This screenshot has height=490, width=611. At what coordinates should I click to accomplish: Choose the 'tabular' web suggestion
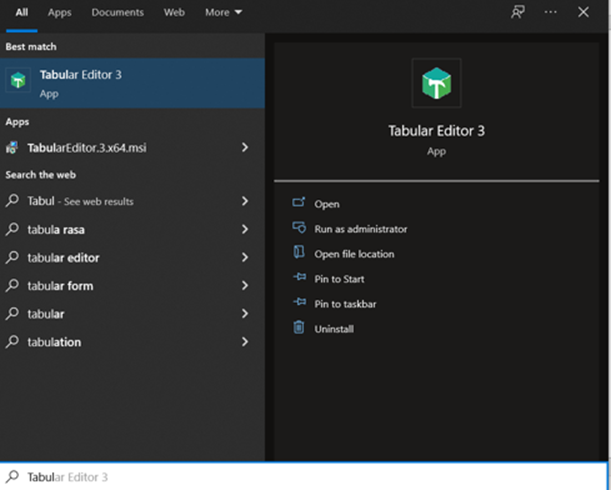click(46, 314)
